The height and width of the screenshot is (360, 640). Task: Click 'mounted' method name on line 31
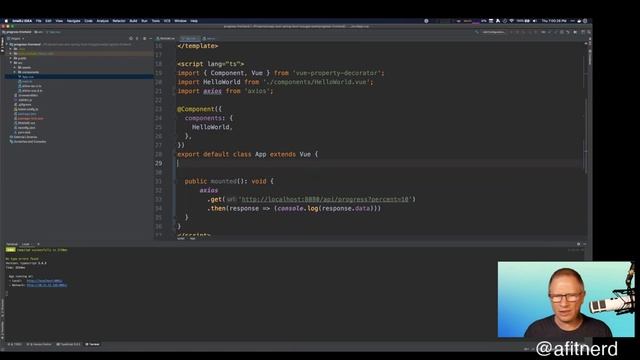(223, 181)
